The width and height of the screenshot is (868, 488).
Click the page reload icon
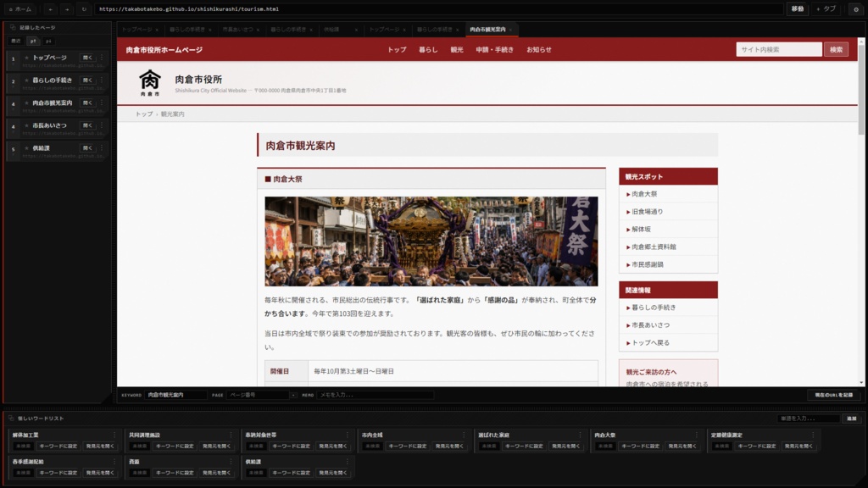pyautogui.click(x=84, y=8)
